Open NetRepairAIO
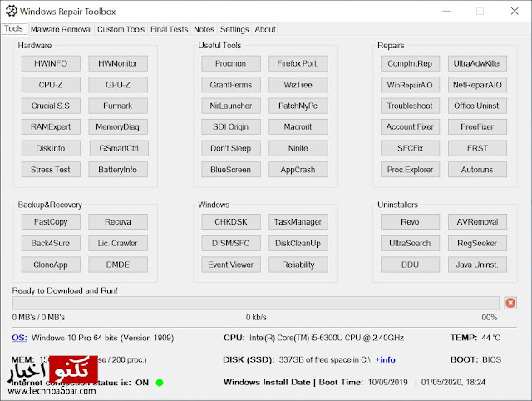This screenshot has width=532, height=401. pyautogui.click(x=477, y=85)
